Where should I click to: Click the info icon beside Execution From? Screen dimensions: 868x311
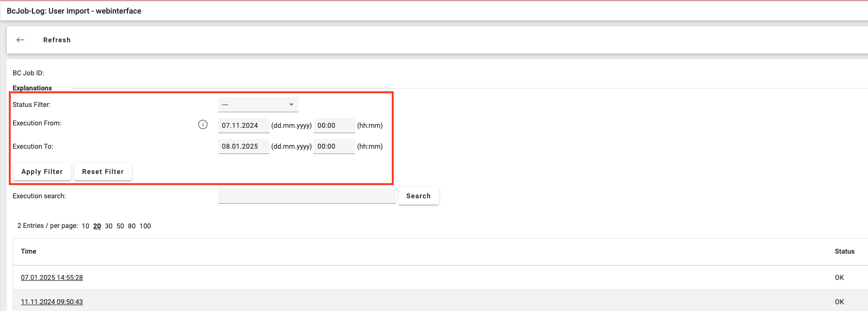[203, 125]
